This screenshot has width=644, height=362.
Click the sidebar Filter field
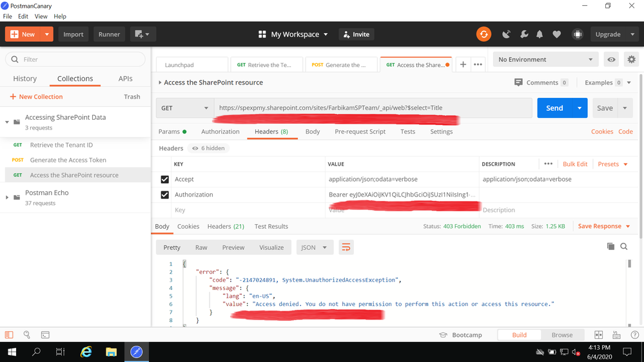pyautogui.click(x=75, y=59)
